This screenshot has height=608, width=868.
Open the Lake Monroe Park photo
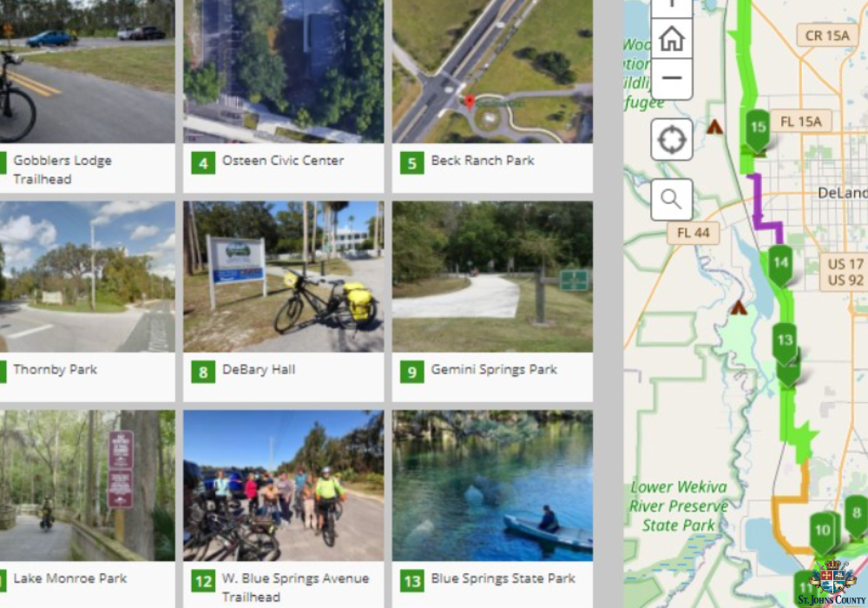tap(88, 486)
